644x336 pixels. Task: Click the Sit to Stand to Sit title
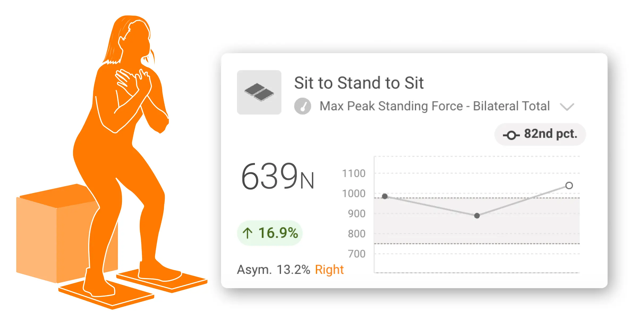(x=359, y=83)
